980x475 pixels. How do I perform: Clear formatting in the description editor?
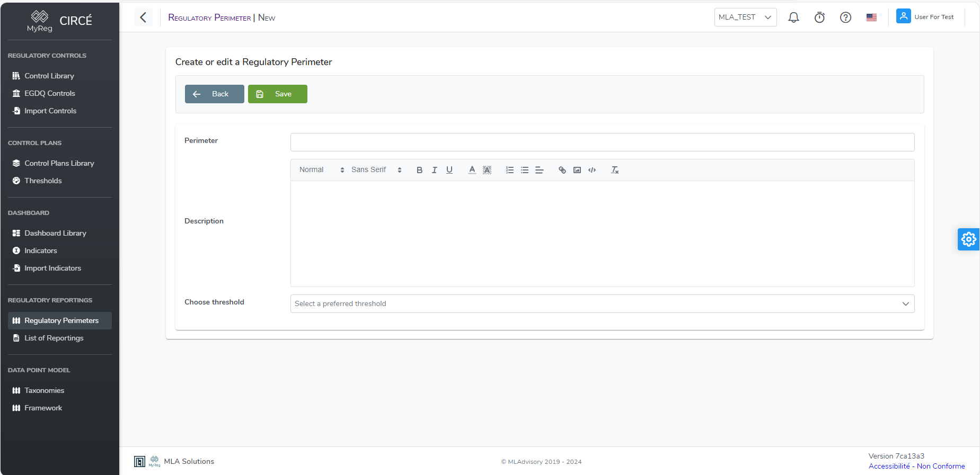point(615,170)
